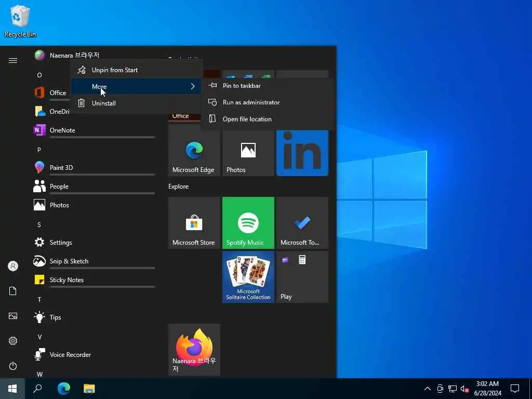Viewport: 532px width, 399px height.
Task: Launch Edge from the taskbar
Action: (64, 389)
